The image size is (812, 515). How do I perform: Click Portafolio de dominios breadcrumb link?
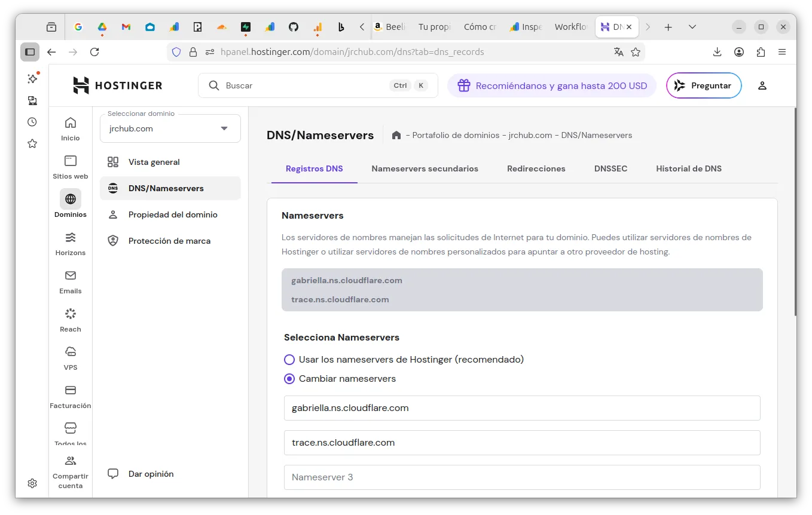coord(456,135)
